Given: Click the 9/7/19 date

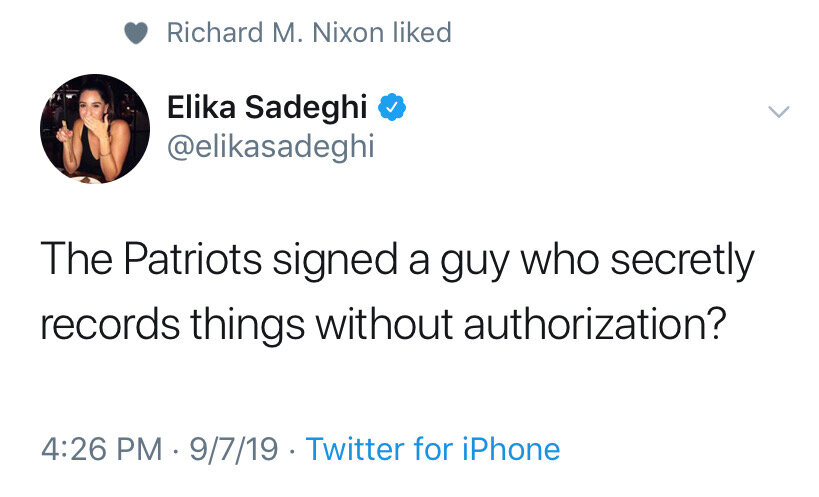Looking at the screenshot, I should click(233, 449).
